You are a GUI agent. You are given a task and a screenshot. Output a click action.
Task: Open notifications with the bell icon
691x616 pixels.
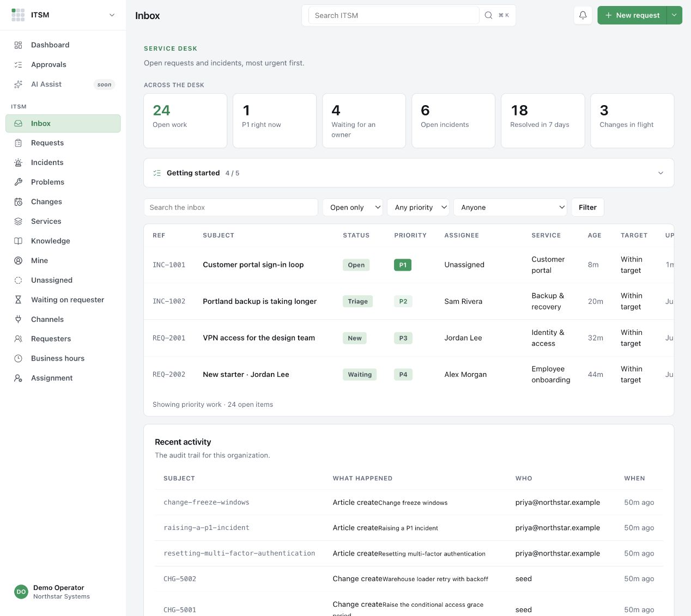coord(583,15)
